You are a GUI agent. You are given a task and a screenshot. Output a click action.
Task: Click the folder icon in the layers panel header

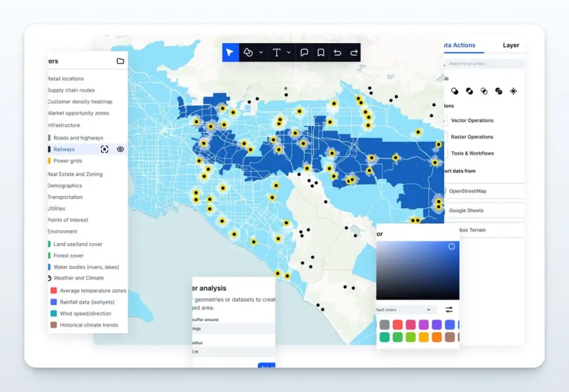(121, 61)
